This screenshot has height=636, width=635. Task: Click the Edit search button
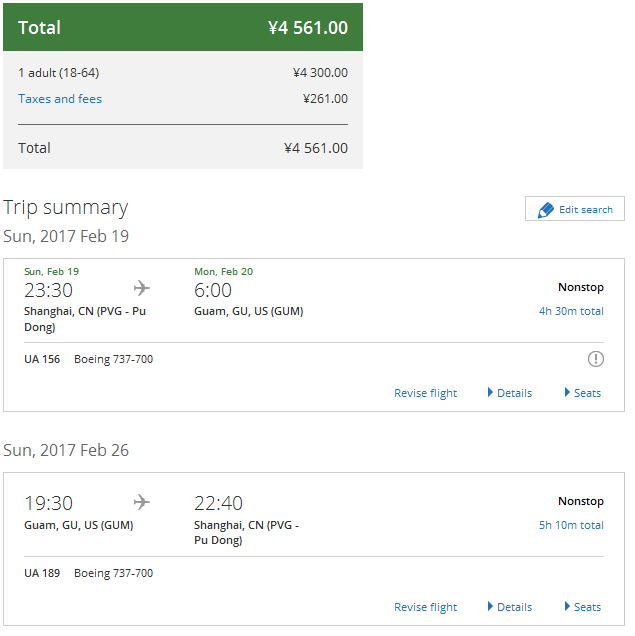pos(575,209)
